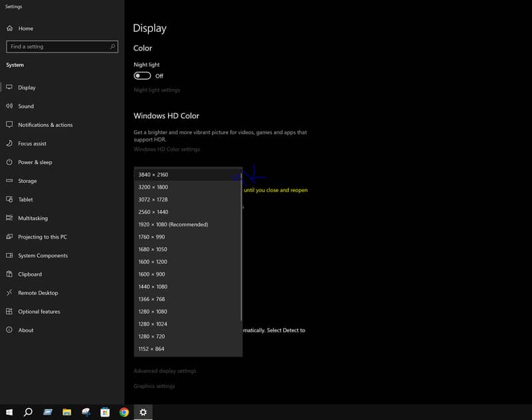Click the Clipboard icon
Screen dimensions: 532x420
tap(9, 274)
